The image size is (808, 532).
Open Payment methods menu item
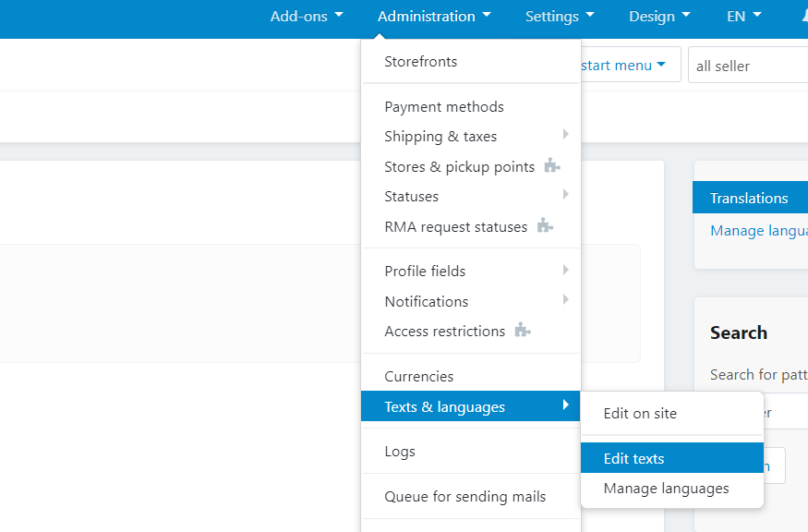pyautogui.click(x=444, y=106)
